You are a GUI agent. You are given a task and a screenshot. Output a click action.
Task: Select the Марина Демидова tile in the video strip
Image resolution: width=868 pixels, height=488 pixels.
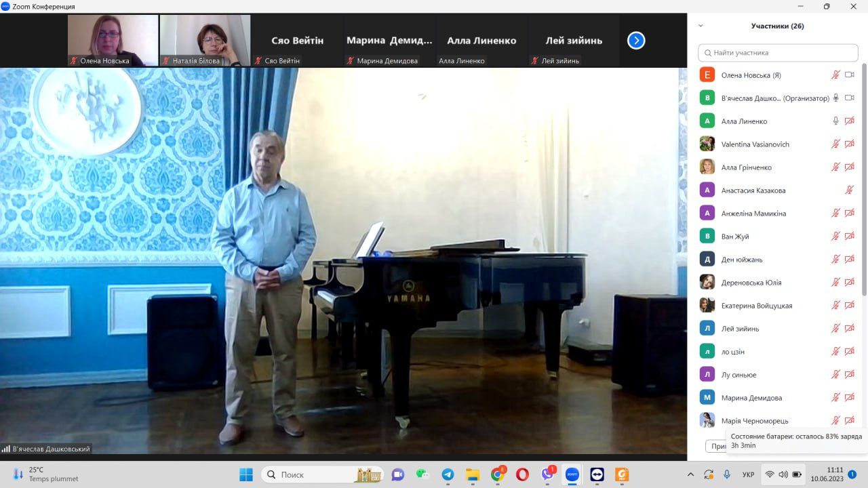389,41
